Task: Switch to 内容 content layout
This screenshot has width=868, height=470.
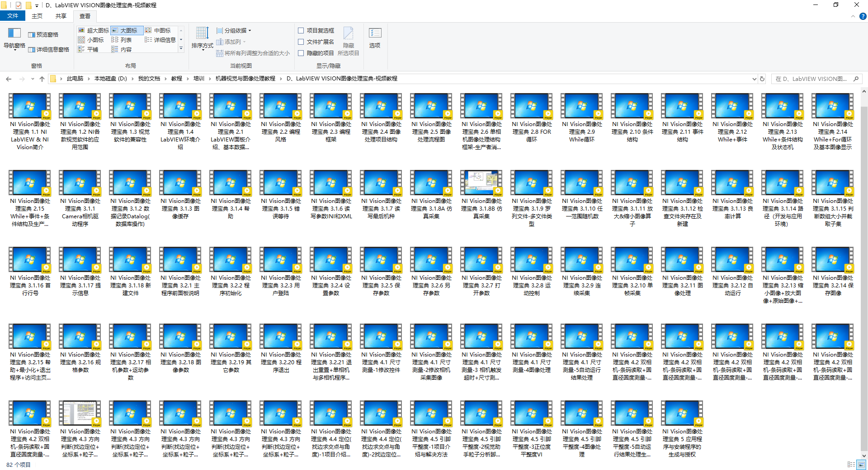Action: pos(122,49)
